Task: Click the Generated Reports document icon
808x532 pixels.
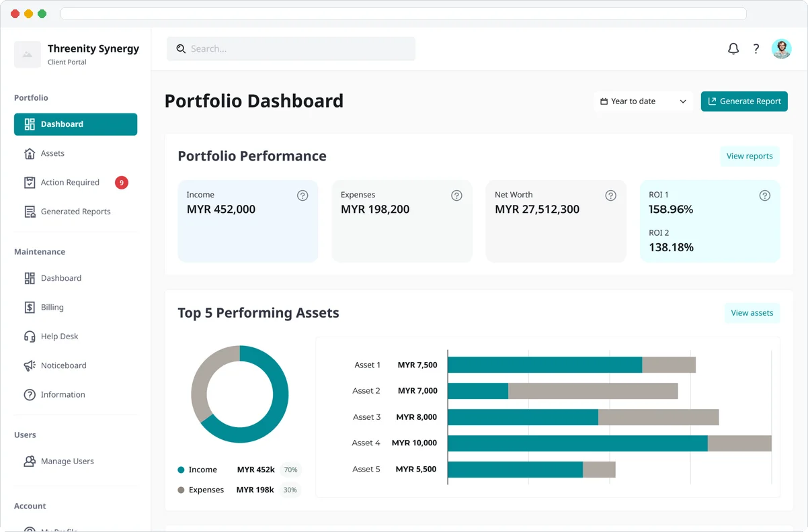Action: (x=30, y=212)
